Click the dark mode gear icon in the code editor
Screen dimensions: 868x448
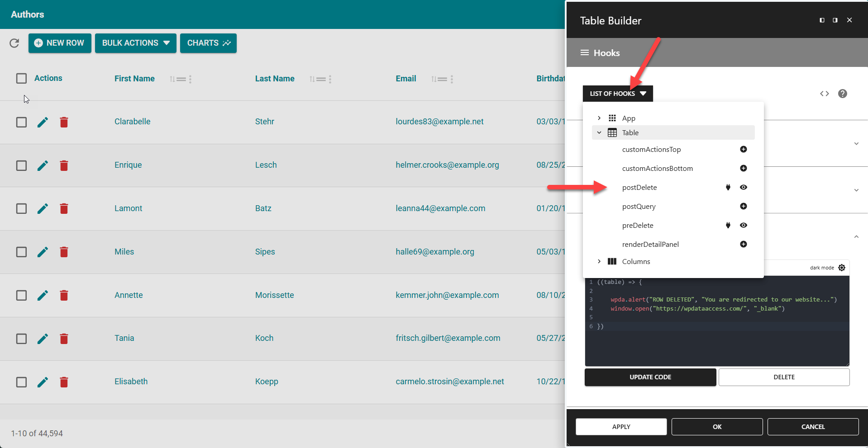842,267
